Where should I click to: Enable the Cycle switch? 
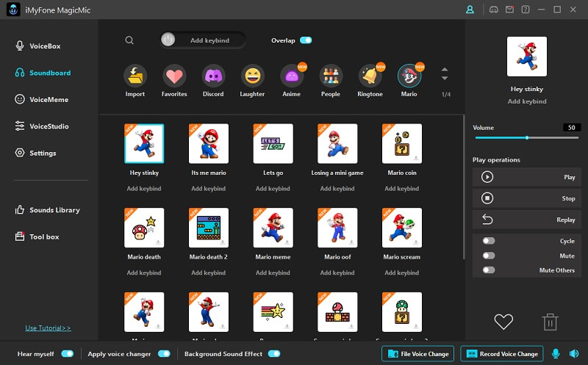(x=489, y=241)
